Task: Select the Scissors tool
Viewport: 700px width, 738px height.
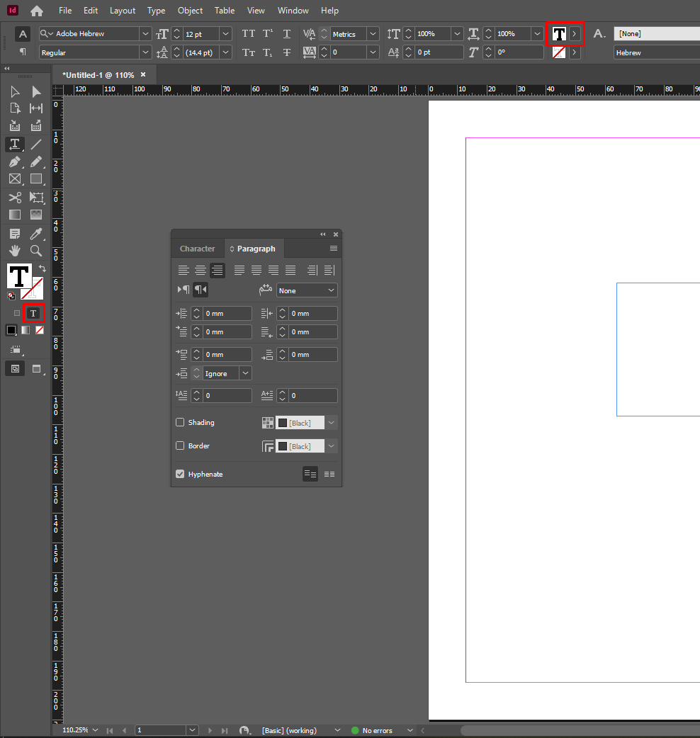Action: click(x=14, y=198)
